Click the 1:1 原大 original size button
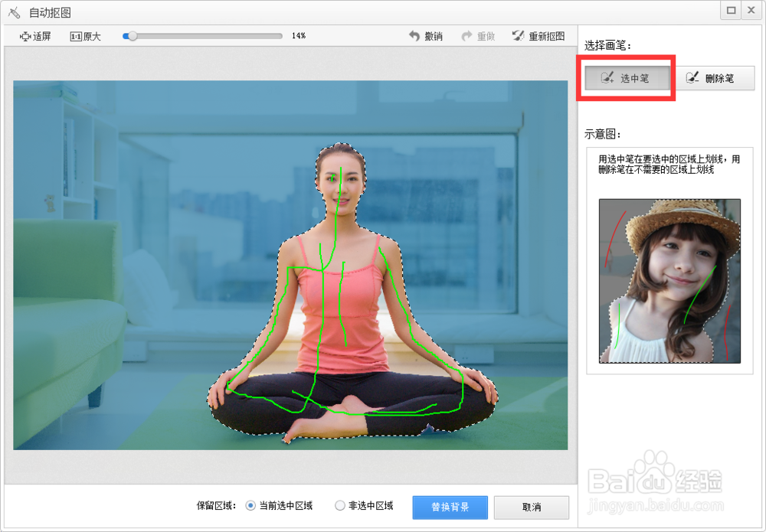This screenshot has width=766, height=532. [x=86, y=36]
